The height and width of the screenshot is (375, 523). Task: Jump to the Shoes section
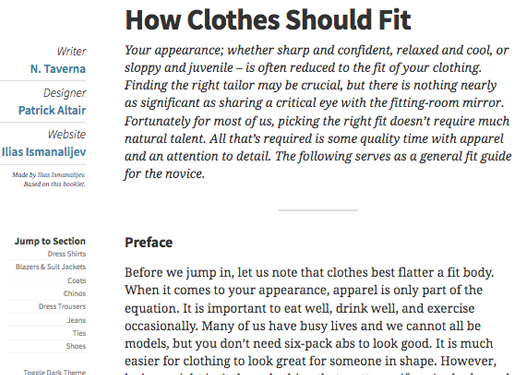(x=76, y=346)
